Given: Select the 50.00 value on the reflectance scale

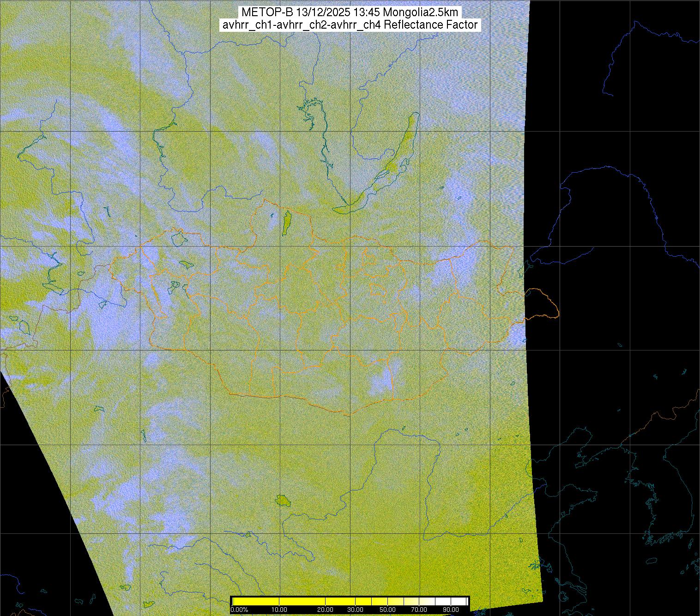Looking at the screenshot, I should (x=388, y=610).
